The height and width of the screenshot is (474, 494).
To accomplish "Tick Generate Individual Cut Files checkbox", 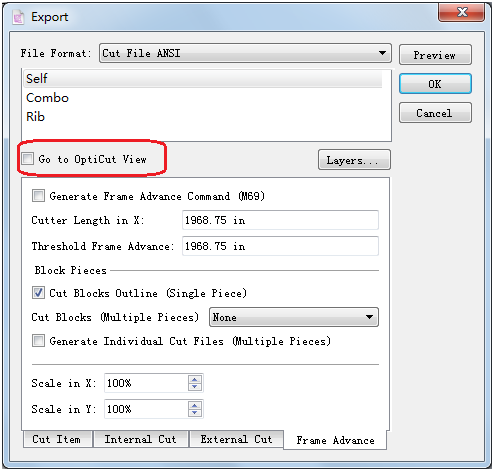I will point(38,341).
